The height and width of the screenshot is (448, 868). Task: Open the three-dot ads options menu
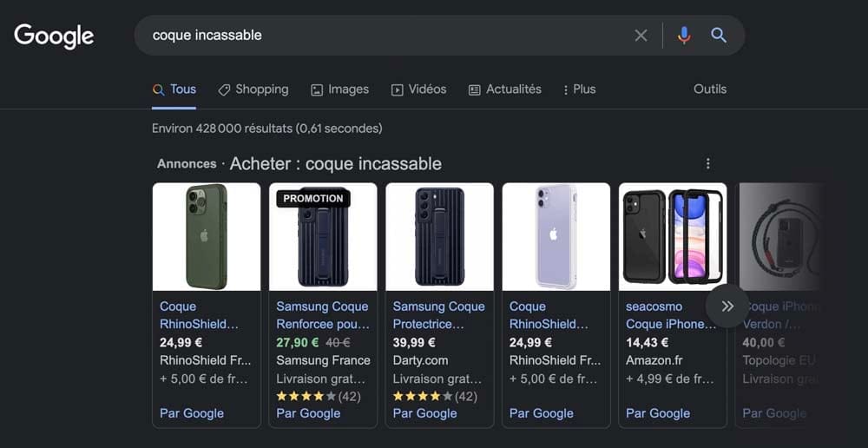[x=708, y=164]
